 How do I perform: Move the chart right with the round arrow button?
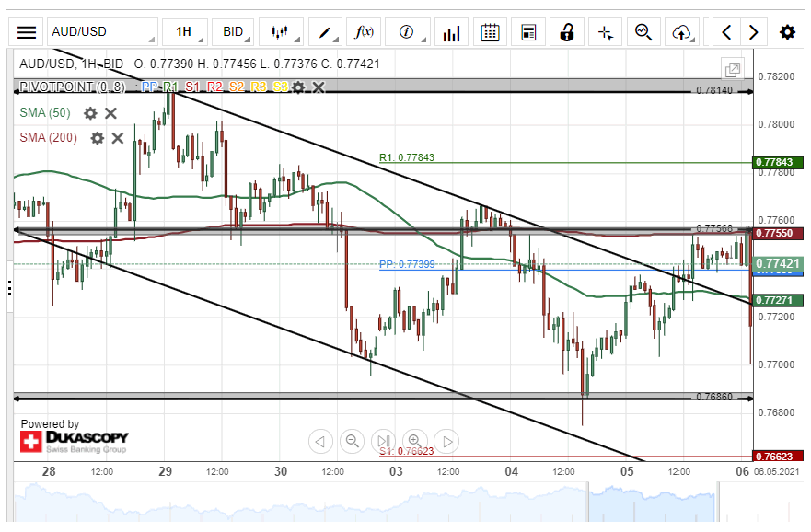coord(446,442)
